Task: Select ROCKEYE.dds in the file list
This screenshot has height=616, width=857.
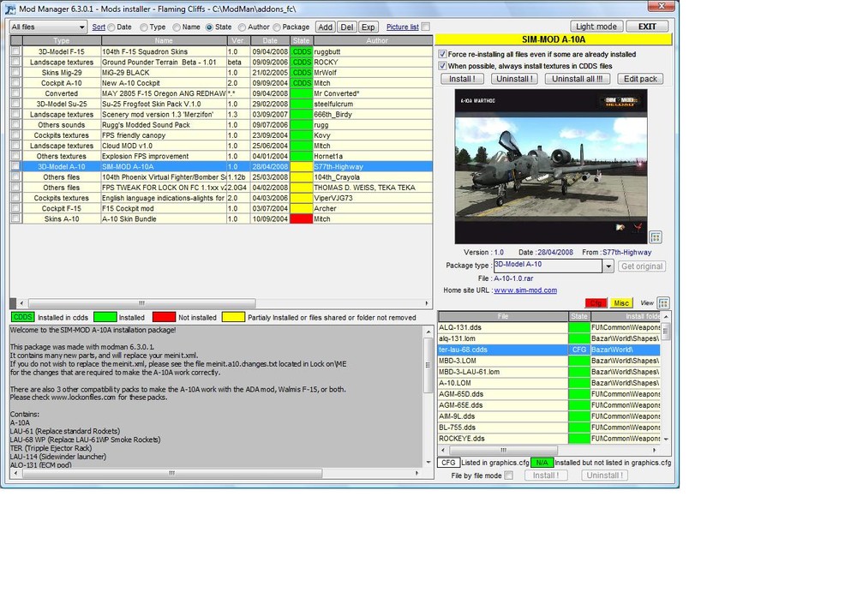Action: click(x=549, y=439)
